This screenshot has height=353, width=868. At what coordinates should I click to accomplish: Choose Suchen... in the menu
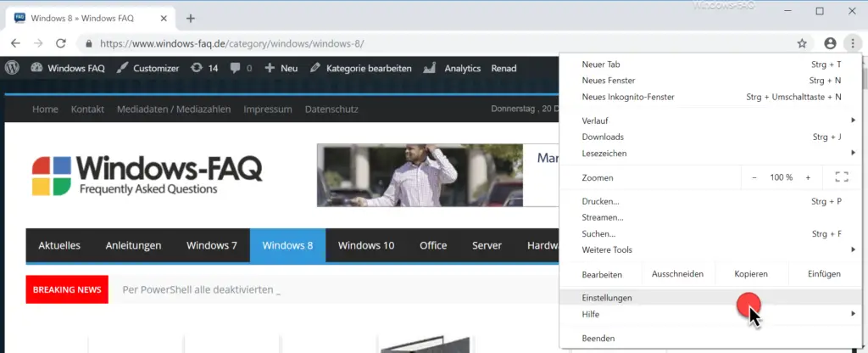coord(711,234)
